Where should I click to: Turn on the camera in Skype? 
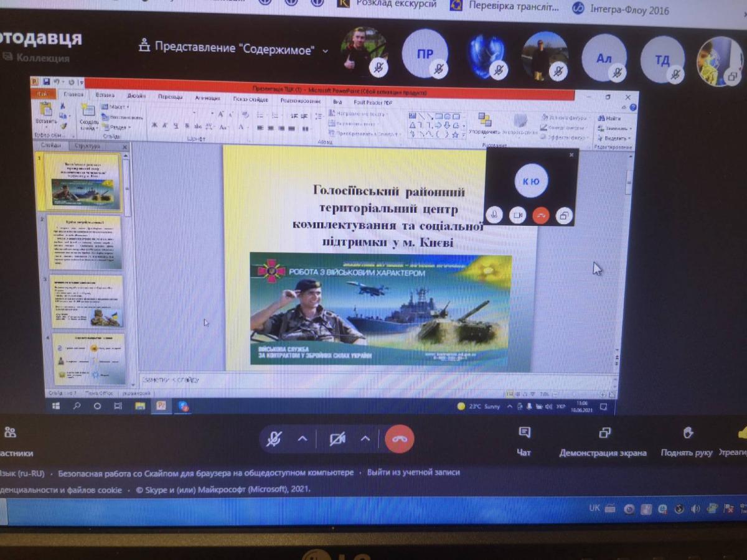(337, 439)
